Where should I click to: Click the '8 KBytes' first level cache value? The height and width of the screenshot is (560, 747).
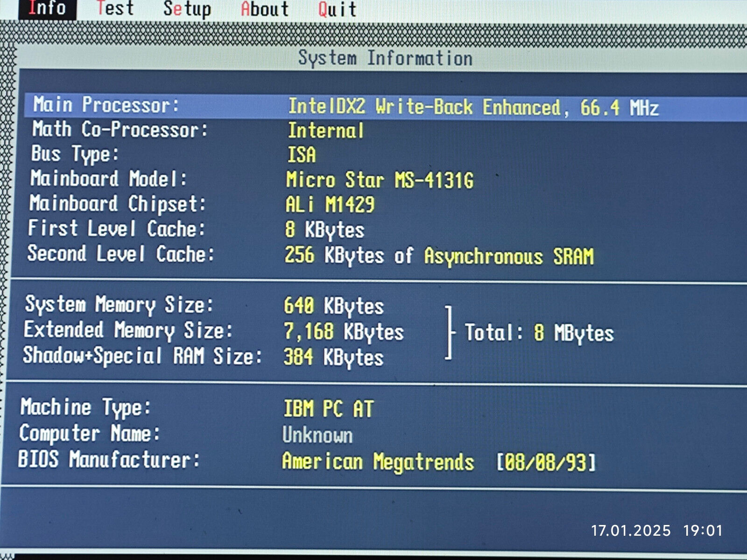pyautogui.click(x=325, y=230)
